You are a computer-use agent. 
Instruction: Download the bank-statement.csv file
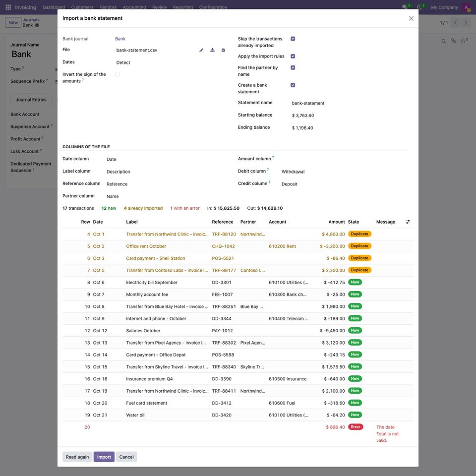pos(212,50)
